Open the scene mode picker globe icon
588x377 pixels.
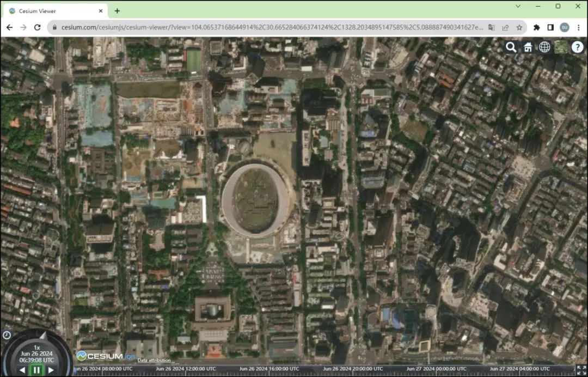[544, 47]
